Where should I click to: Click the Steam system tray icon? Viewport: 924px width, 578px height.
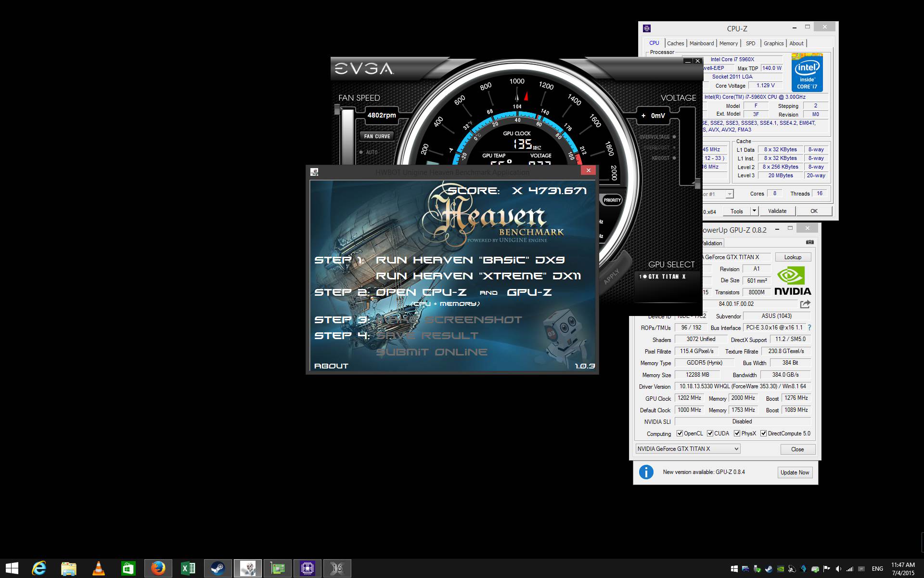pyautogui.click(x=769, y=569)
